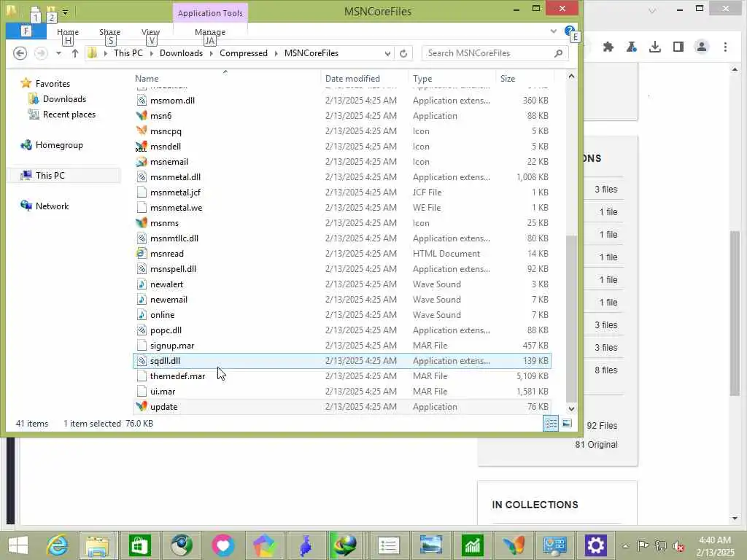747x560 pixels.
Task: Select the msnms butterfly icon file
Action: (x=142, y=223)
